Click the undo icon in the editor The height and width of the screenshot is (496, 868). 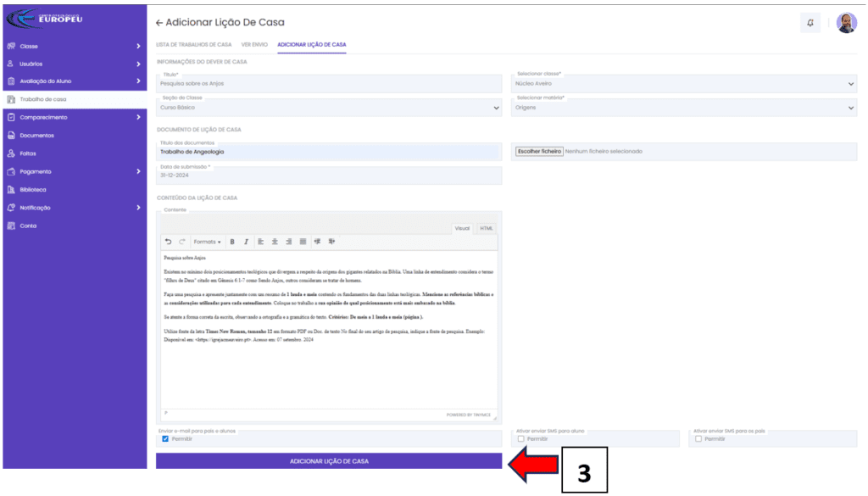point(168,242)
